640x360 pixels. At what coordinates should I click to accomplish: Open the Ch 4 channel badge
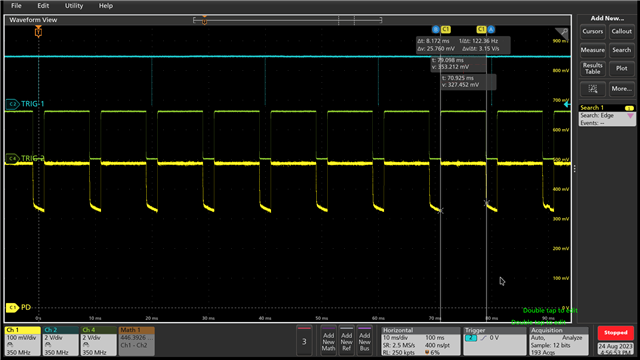coord(98,341)
